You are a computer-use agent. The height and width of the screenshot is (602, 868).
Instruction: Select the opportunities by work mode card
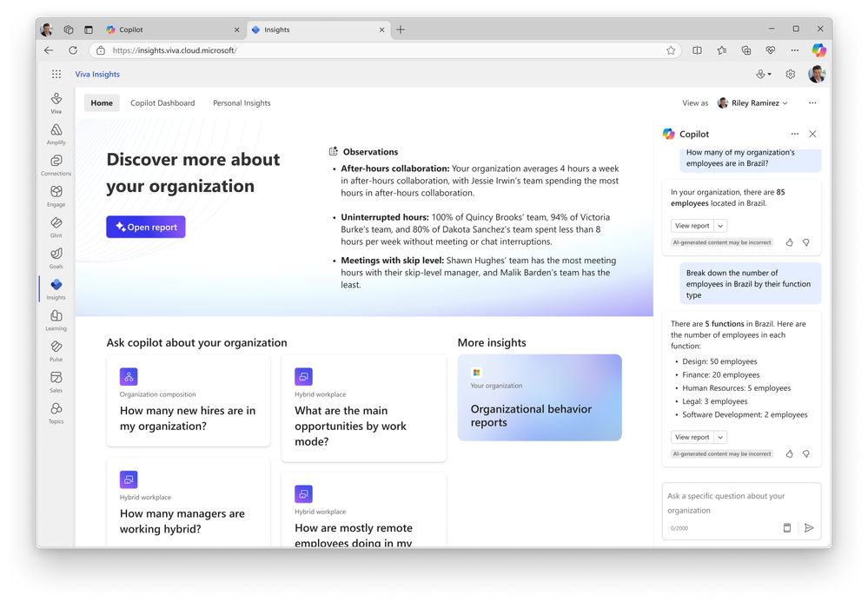[364, 408]
